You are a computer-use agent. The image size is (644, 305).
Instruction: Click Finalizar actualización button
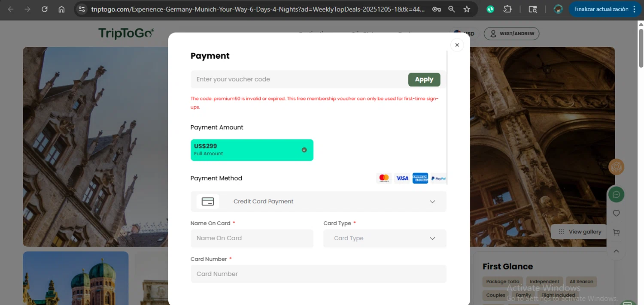tap(601, 9)
